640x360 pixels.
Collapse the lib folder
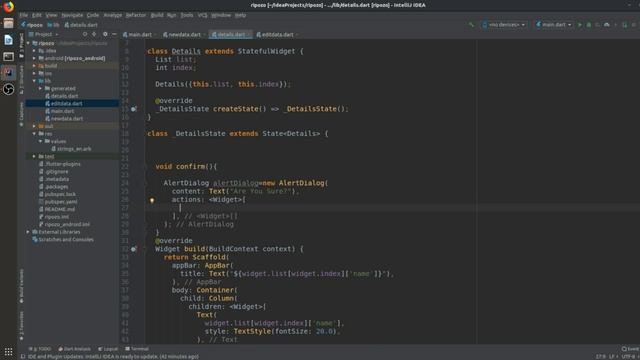pos(34,81)
